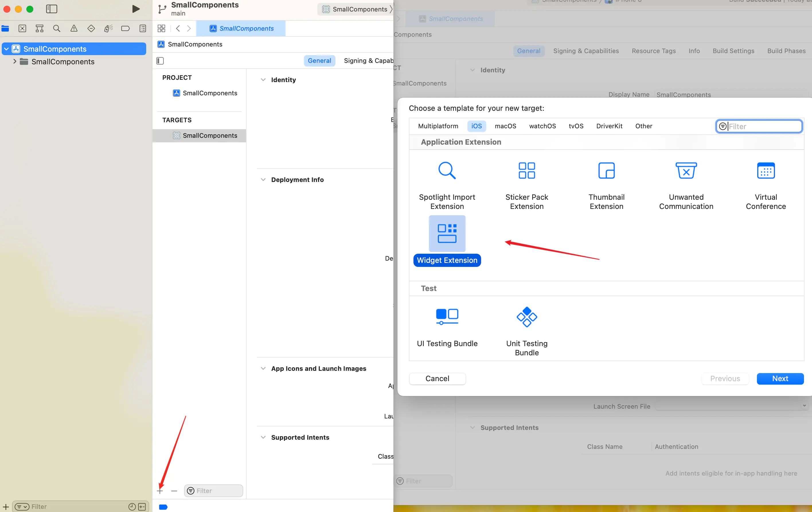Viewport: 812px width, 512px height.
Task: Collapse the Deployment Info section
Action: [x=263, y=180]
